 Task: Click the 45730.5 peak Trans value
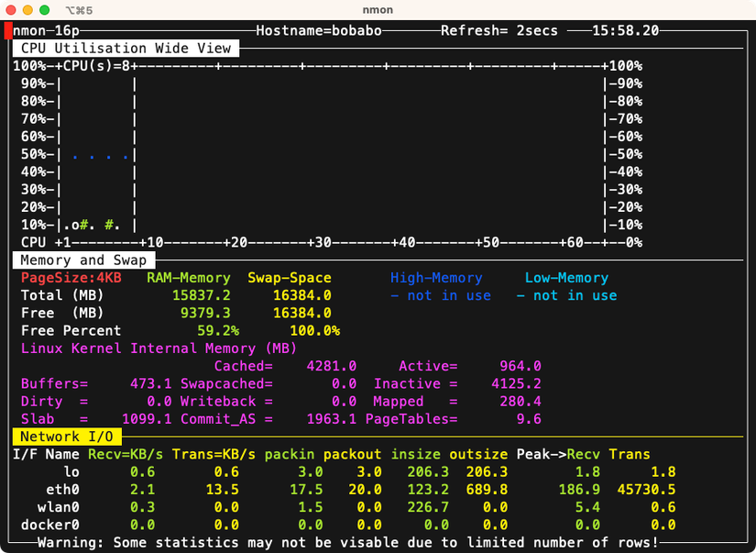646,490
